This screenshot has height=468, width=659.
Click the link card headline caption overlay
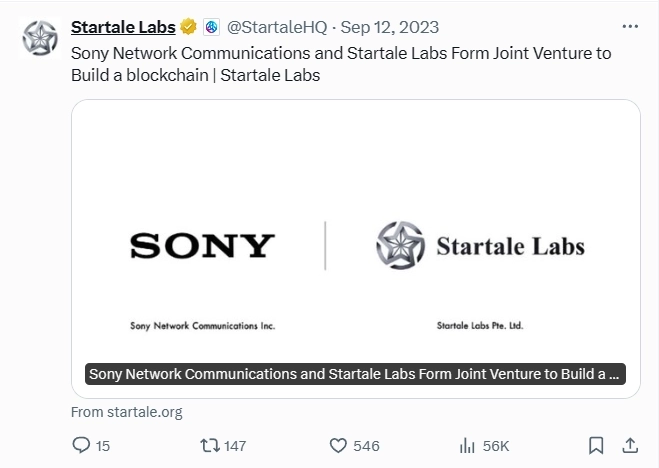[x=355, y=374]
